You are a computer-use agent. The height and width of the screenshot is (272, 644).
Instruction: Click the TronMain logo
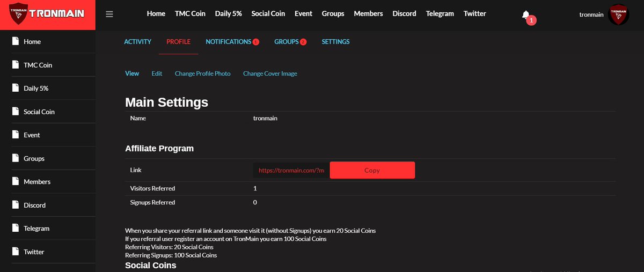[47, 14]
